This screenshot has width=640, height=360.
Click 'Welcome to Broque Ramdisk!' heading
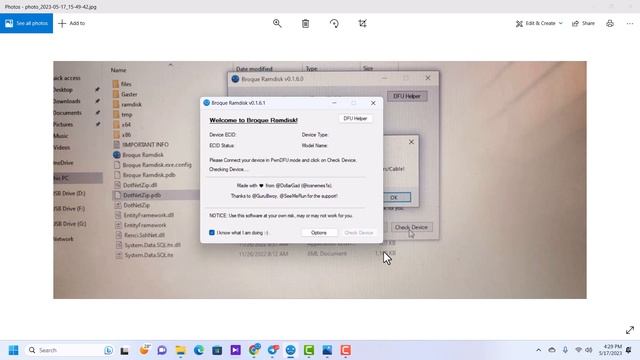tap(253, 120)
